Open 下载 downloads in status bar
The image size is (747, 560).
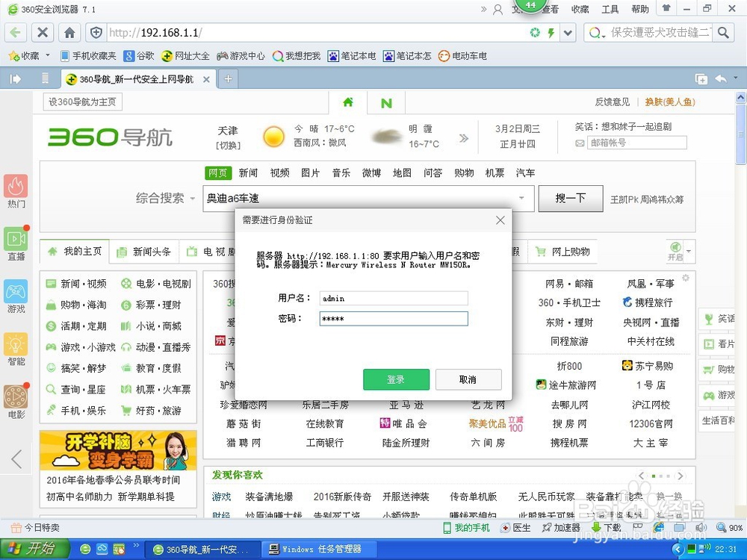point(606,528)
